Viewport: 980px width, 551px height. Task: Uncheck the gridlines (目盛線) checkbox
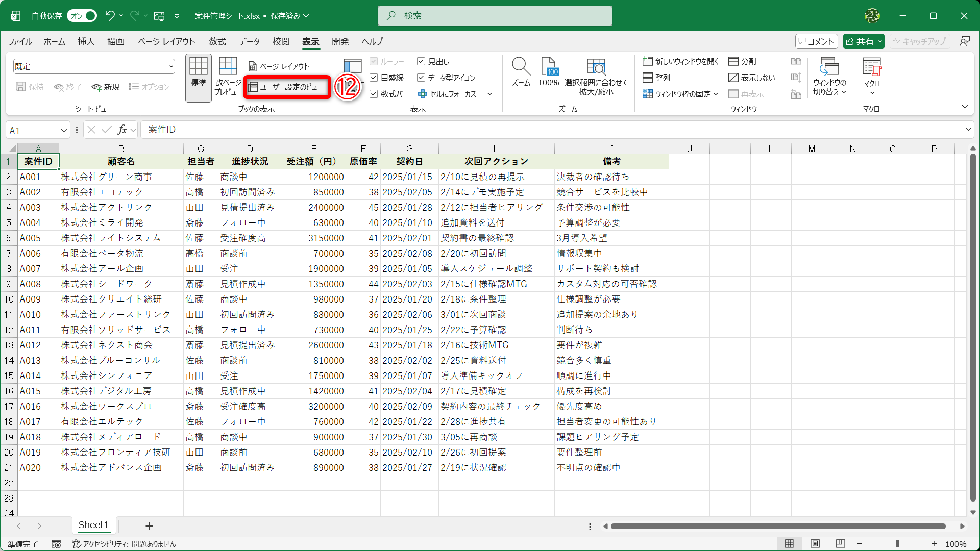[374, 78]
